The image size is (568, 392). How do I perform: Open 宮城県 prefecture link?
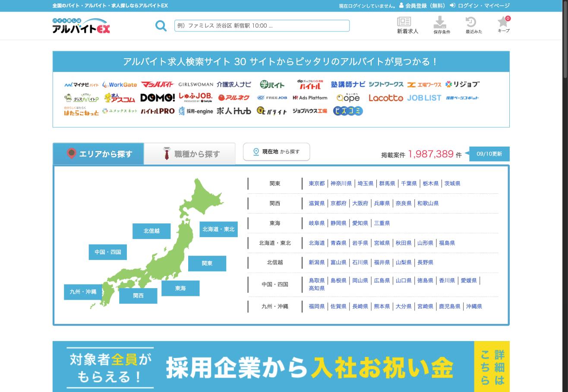click(x=382, y=243)
